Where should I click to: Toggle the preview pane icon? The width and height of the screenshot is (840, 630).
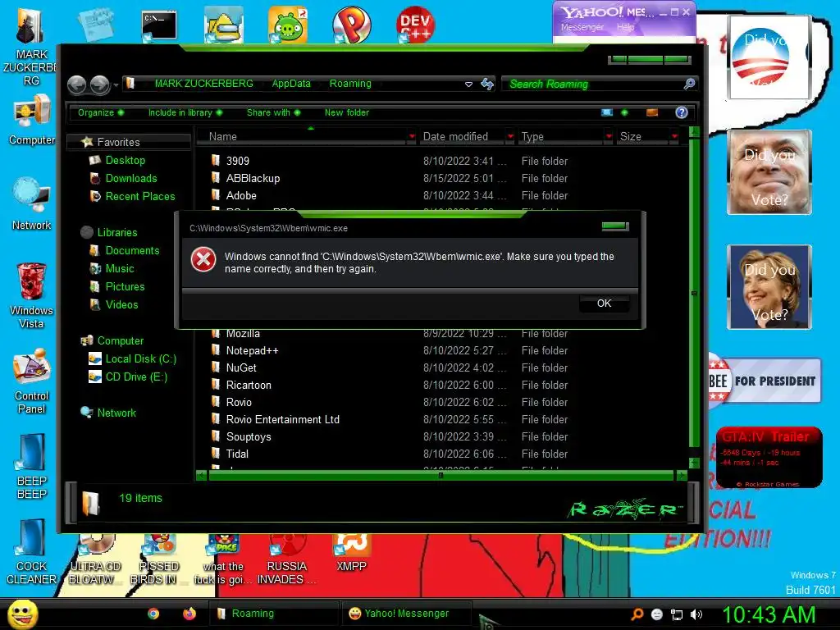point(652,112)
